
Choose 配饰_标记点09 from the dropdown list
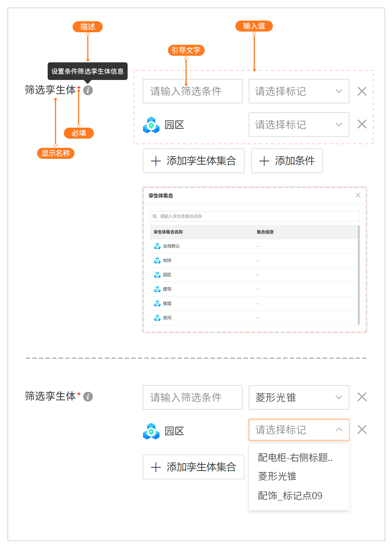coord(290,496)
